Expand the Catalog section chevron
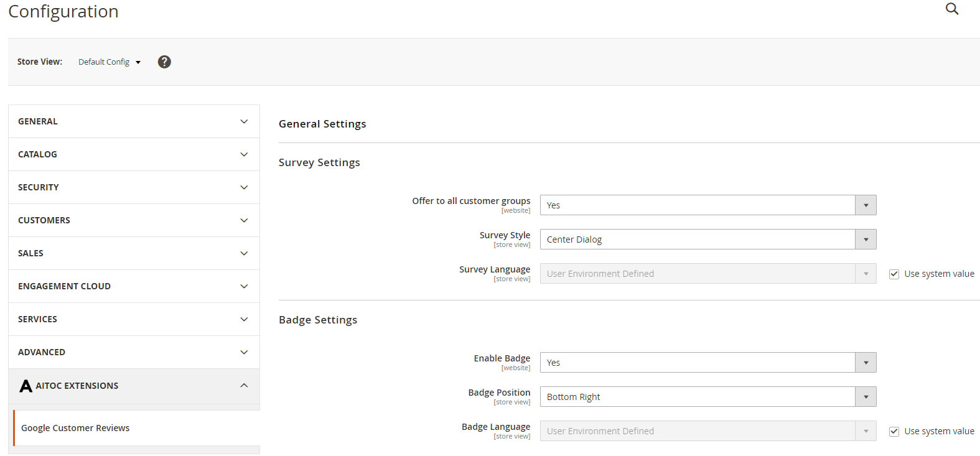The height and width of the screenshot is (456, 980). pos(244,154)
